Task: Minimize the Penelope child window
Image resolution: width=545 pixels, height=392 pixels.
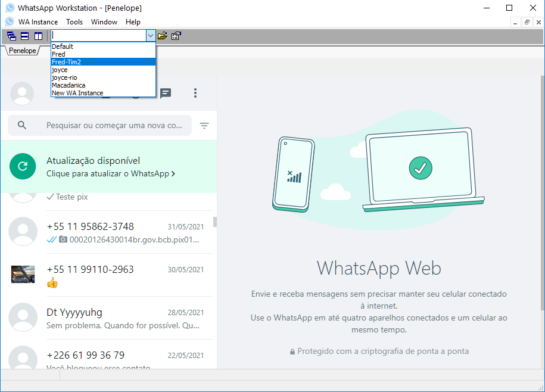Action: coord(515,23)
